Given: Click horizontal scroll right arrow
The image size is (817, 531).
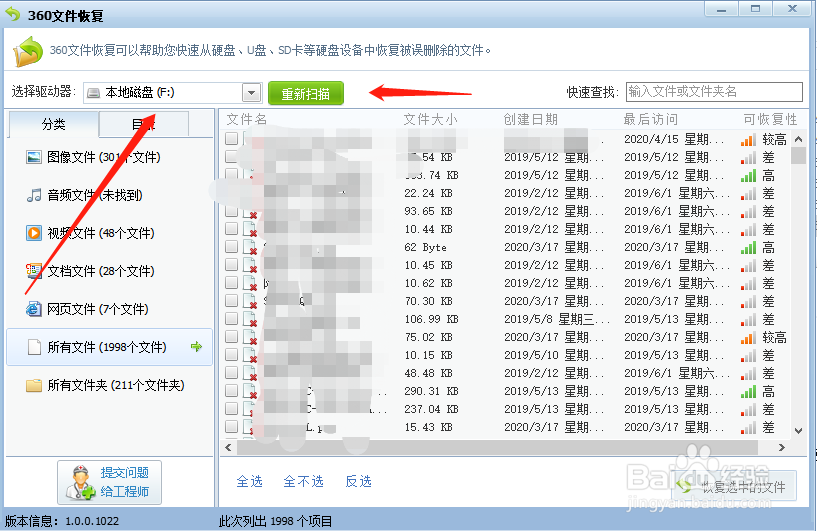Looking at the screenshot, I should point(782,447).
